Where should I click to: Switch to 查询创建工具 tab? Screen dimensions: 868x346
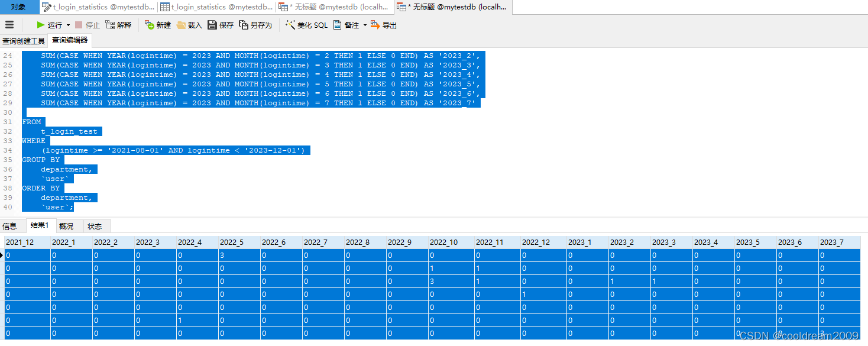pos(24,41)
